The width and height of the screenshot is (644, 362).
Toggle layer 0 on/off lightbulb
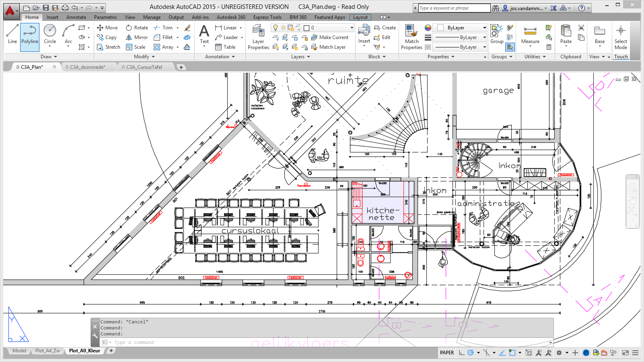pos(276,28)
